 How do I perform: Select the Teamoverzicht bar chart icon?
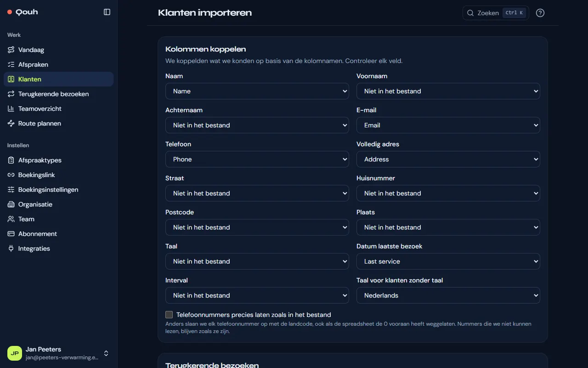pyautogui.click(x=11, y=109)
